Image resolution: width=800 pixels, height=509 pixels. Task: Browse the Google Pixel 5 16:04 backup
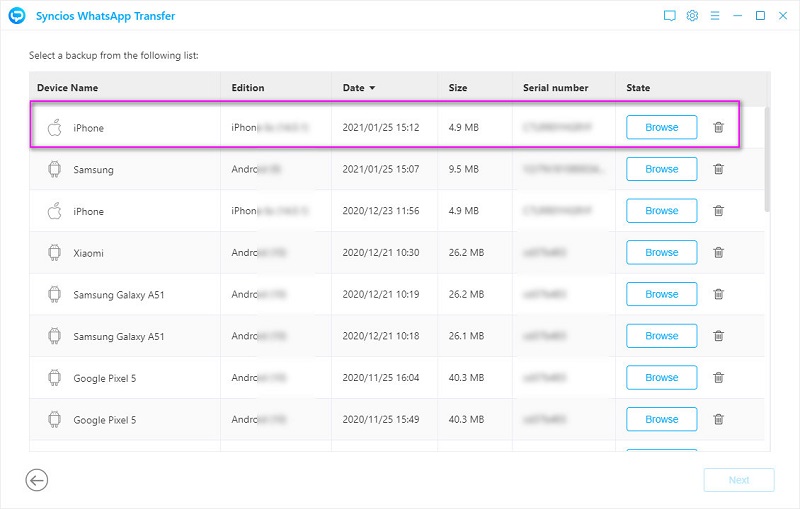click(662, 377)
